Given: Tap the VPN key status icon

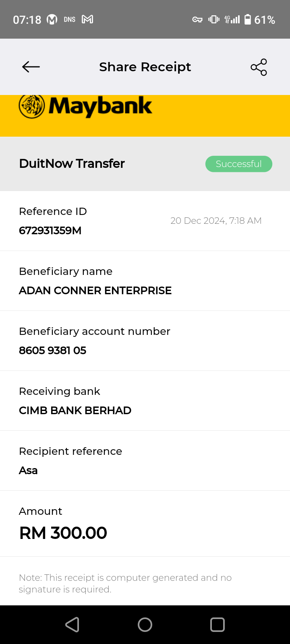Looking at the screenshot, I should 197,19.
